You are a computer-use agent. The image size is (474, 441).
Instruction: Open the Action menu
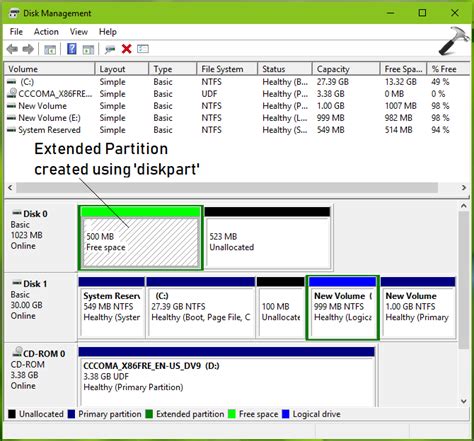click(x=46, y=32)
